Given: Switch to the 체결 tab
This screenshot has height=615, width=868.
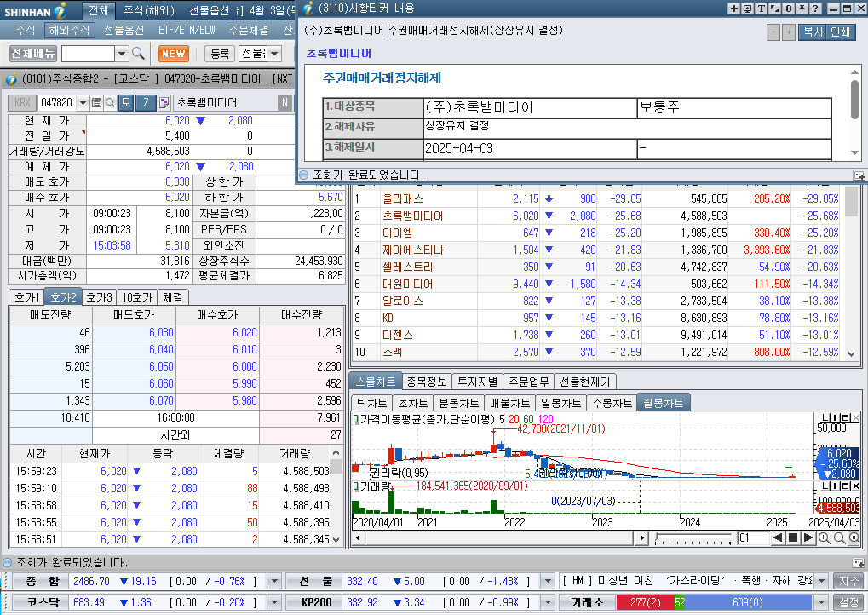Looking at the screenshot, I should pyautogui.click(x=173, y=297).
